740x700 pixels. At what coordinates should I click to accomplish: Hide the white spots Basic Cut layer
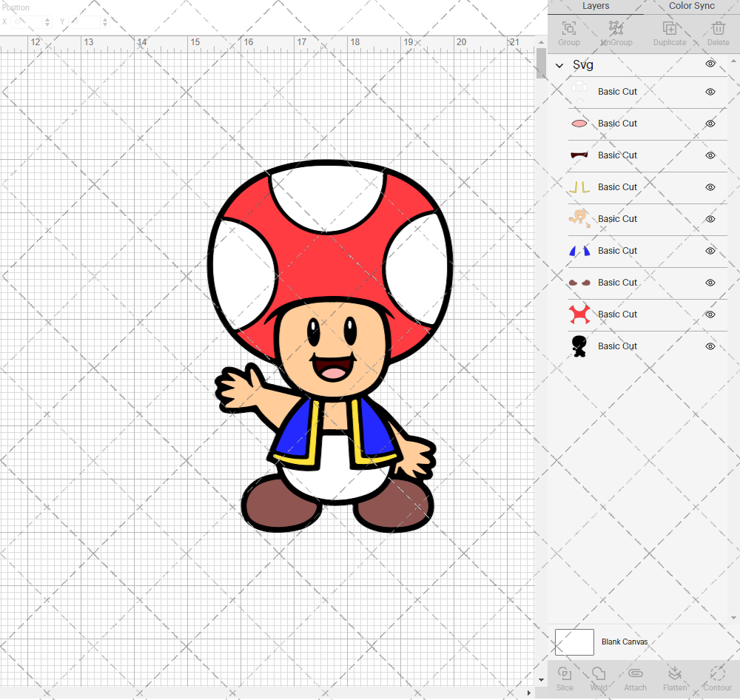710,92
